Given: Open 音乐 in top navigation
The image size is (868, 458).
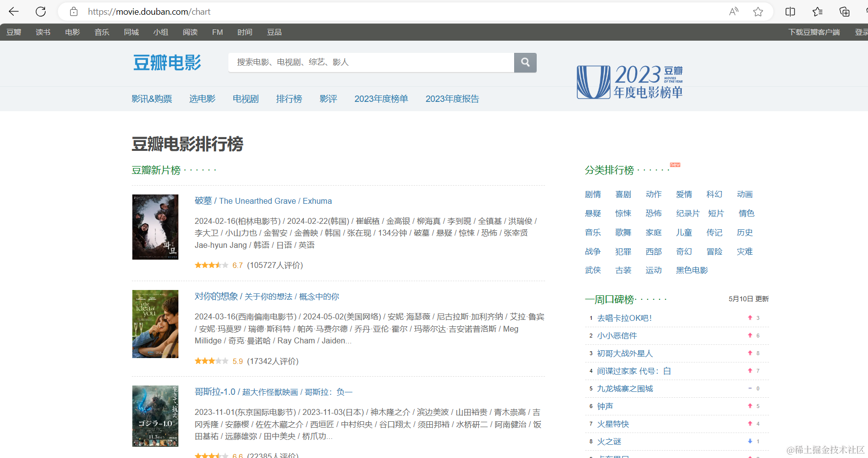Looking at the screenshot, I should pos(102,32).
